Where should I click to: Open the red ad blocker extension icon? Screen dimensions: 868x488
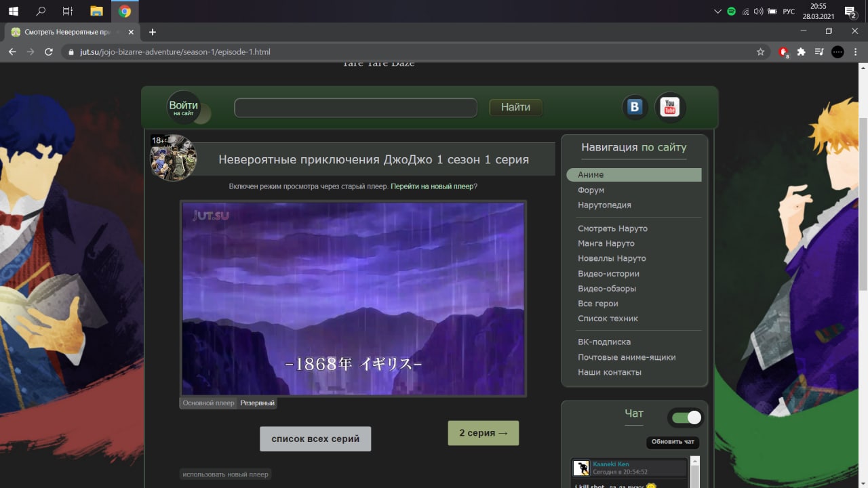784,52
